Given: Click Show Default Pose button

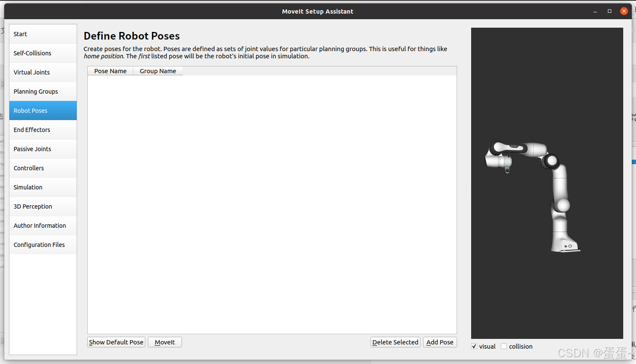Looking at the screenshot, I should coord(116,342).
